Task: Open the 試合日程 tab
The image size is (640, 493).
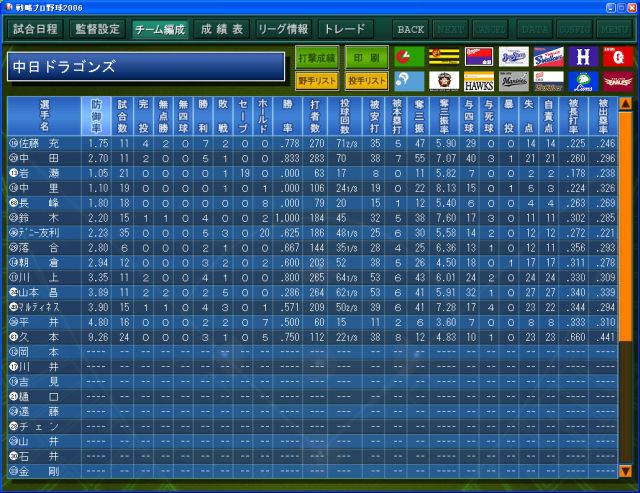Action: coord(36,29)
